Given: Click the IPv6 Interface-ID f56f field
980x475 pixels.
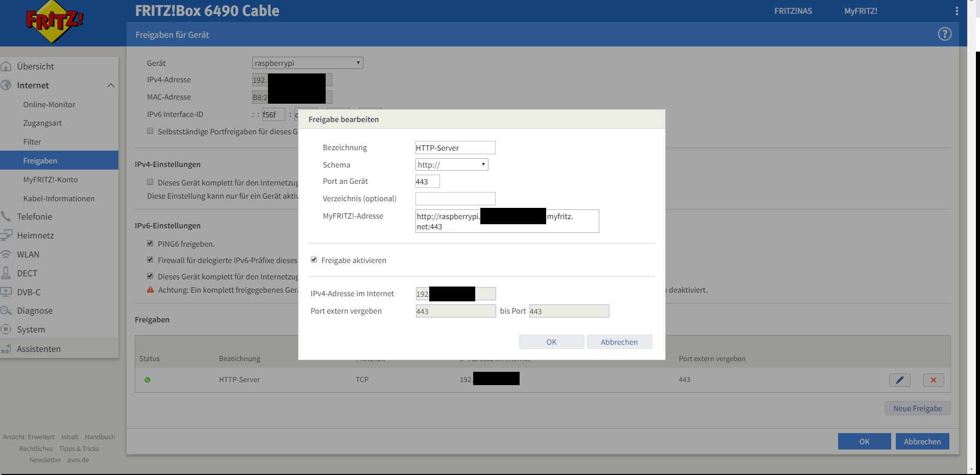Looking at the screenshot, I should 274,114.
